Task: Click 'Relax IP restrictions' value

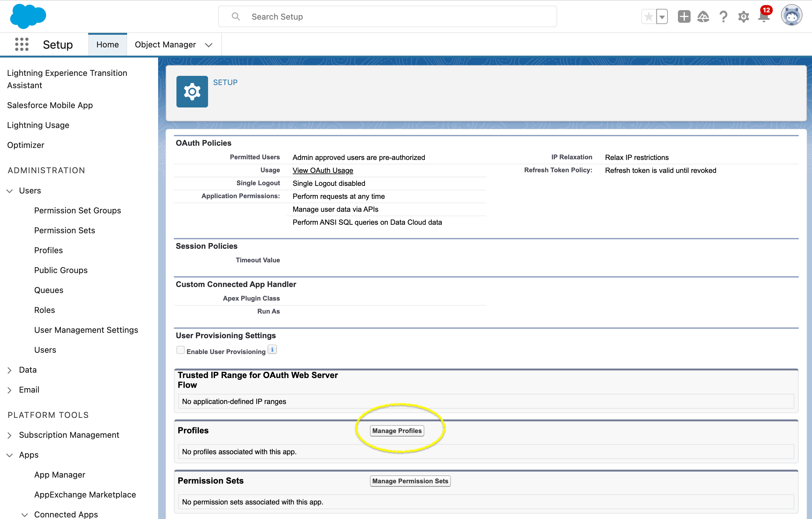Action: 637,157
